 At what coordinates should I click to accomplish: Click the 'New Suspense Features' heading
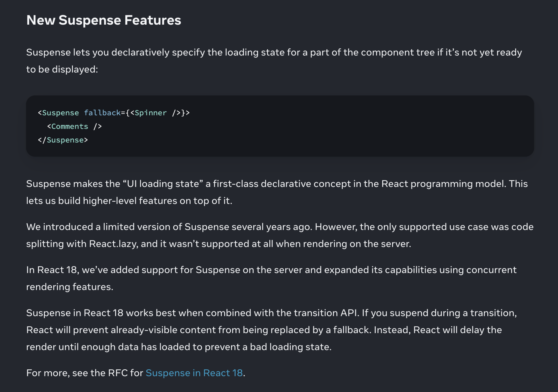coord(104,20)
